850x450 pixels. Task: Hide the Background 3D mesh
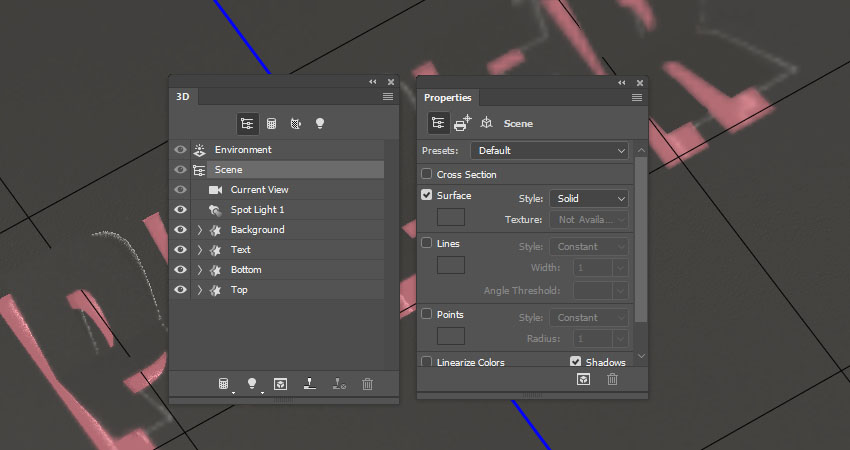pos(181,230)
